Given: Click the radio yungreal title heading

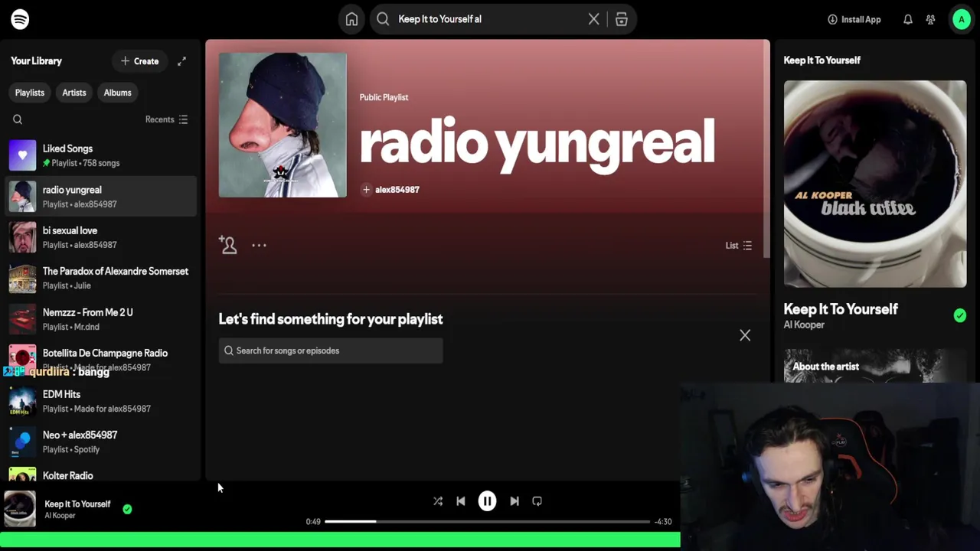Looking at the screenshot, I should tap(537, 142).
